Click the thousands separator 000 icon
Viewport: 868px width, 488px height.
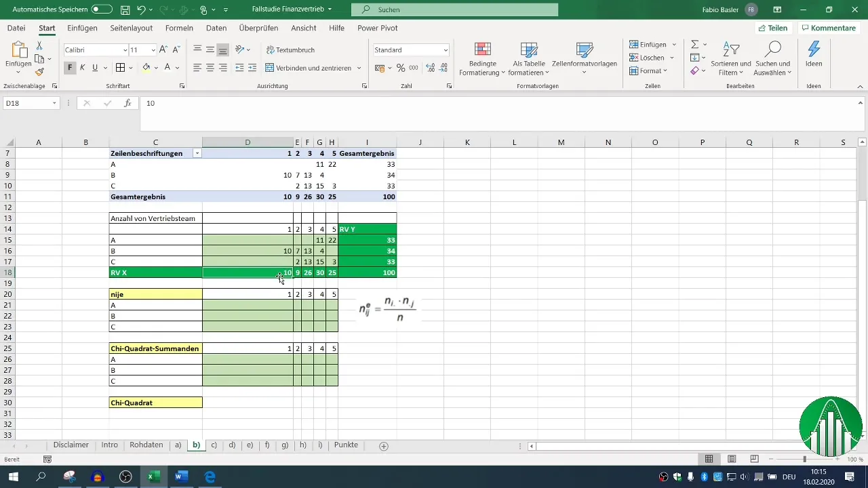point(414,68)
